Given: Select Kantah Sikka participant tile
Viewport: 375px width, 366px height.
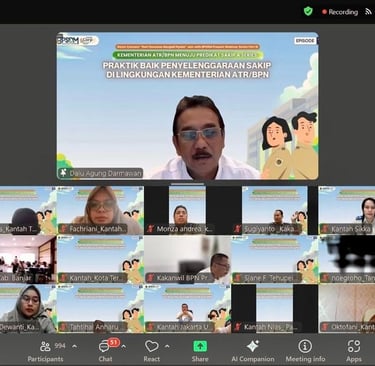Looking at the screenshot, I should pos(347,210).
